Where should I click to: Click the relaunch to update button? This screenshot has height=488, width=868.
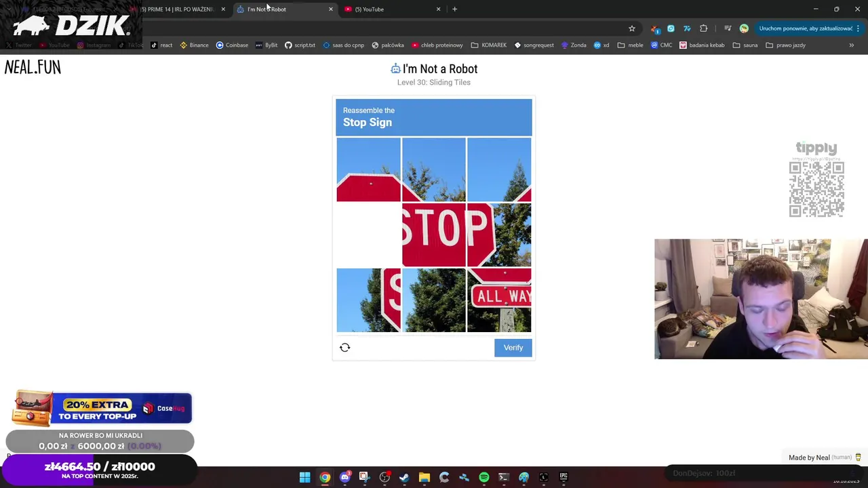click(809, 28)
